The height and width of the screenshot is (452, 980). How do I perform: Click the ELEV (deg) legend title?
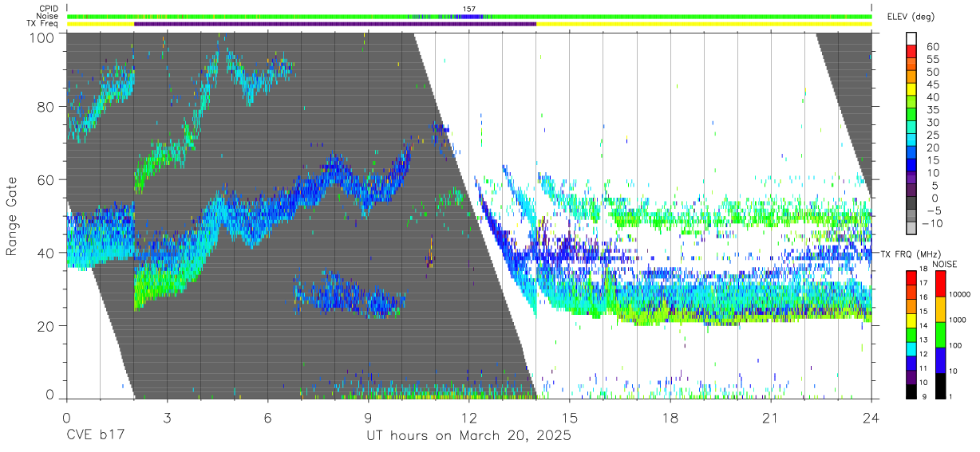tap(911, 16)
